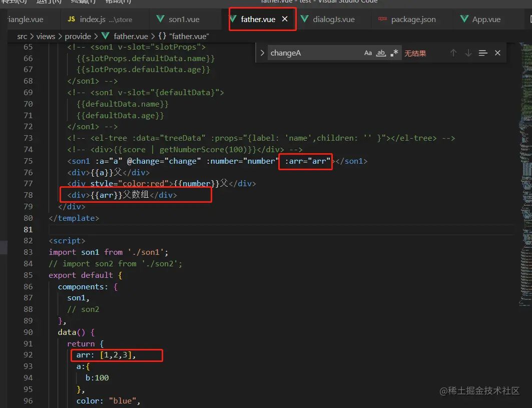Click the views breadcrumb segment

(46, 37)
